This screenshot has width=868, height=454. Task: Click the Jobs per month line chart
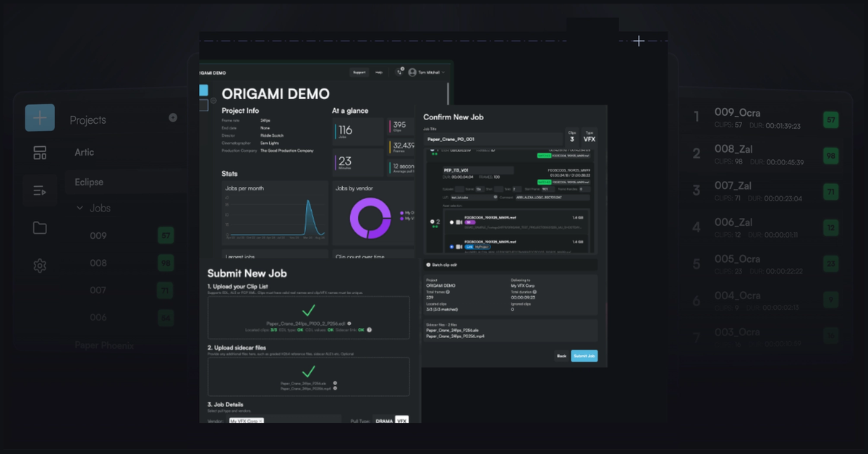click(275, 216)
